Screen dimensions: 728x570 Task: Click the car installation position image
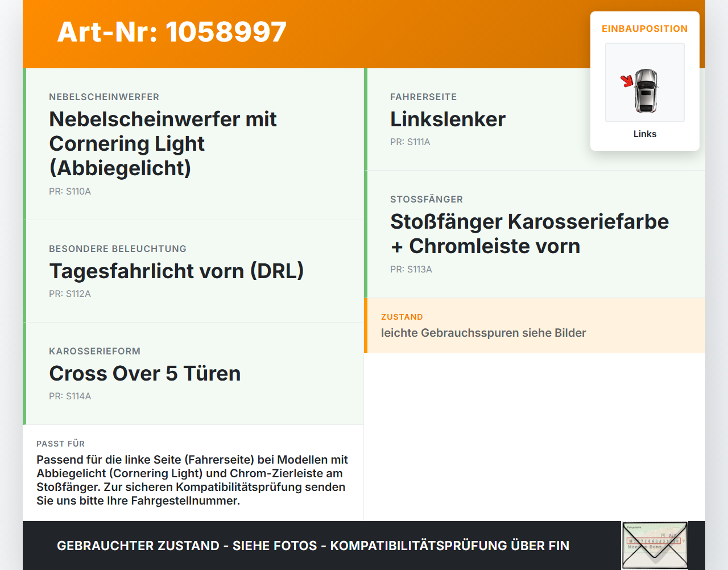(x=645, y=82)
